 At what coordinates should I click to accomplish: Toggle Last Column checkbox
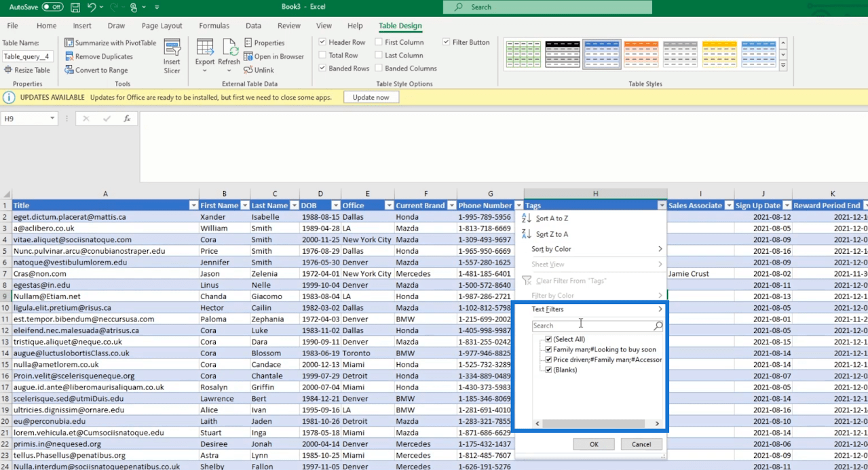(x=379, y=55)
